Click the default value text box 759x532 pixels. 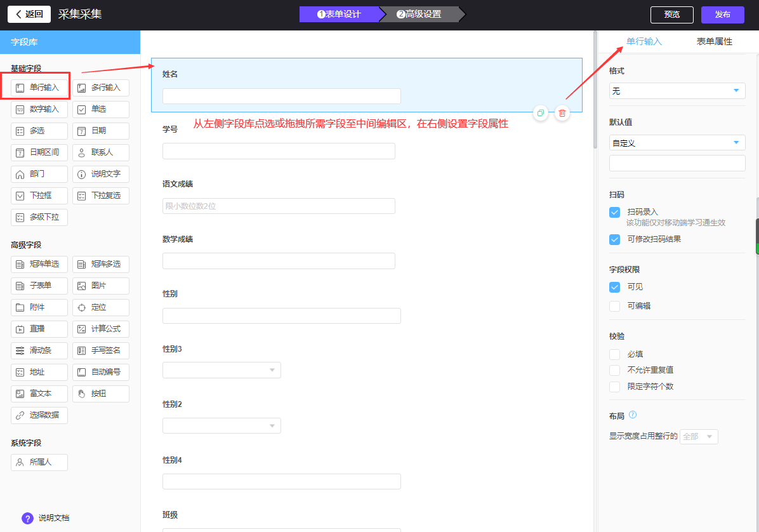(677, 163)
